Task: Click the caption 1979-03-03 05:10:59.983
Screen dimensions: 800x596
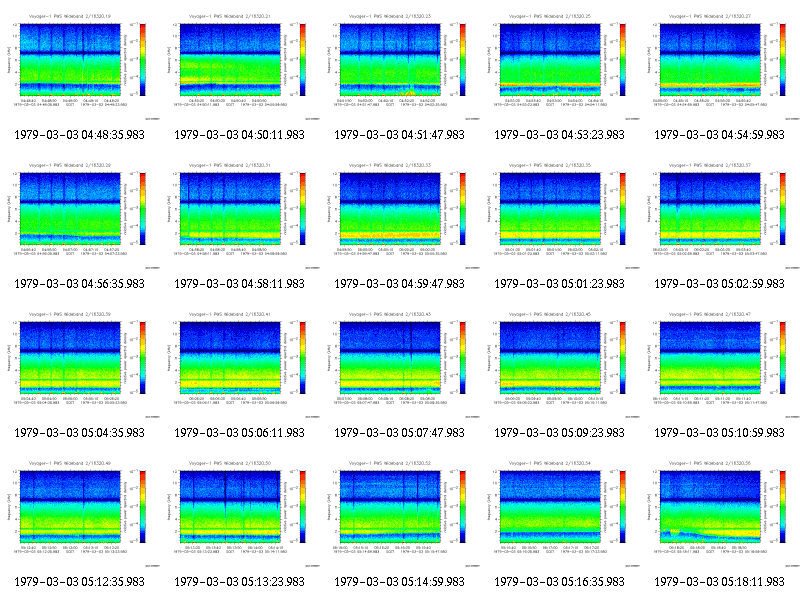Action: tap(719, 433)
